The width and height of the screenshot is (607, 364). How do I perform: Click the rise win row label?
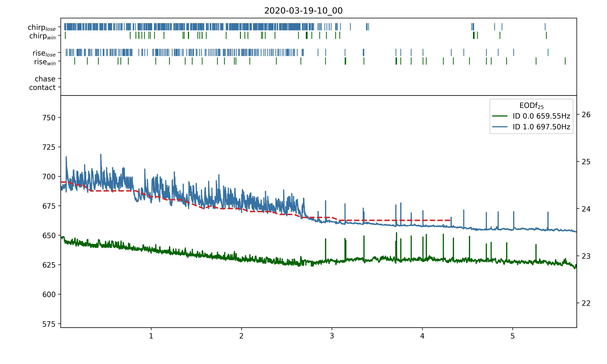(45, 62)
